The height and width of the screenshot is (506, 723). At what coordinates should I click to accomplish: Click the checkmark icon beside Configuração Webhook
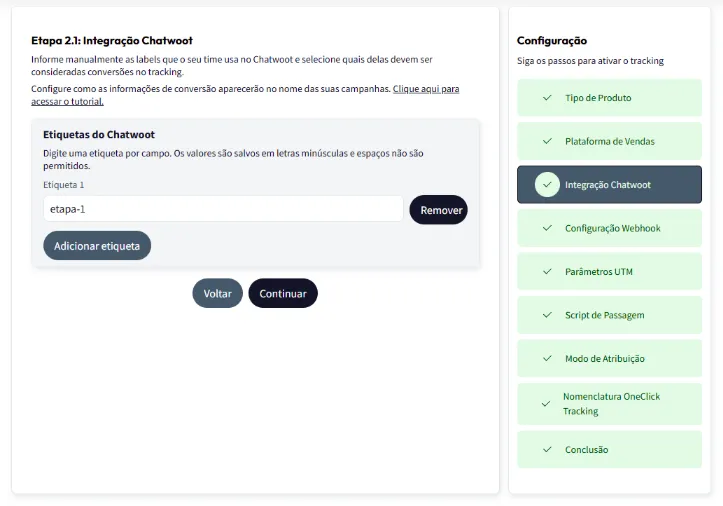547,228
